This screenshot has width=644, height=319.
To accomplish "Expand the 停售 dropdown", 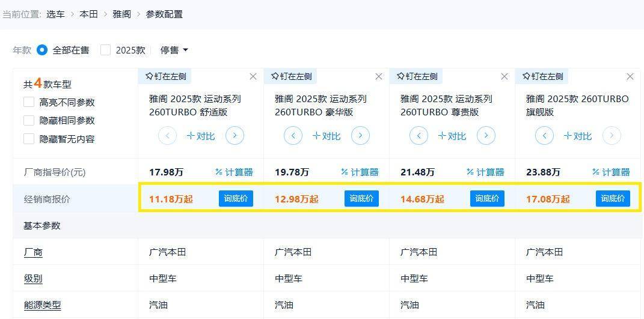I will click(174, 50).
